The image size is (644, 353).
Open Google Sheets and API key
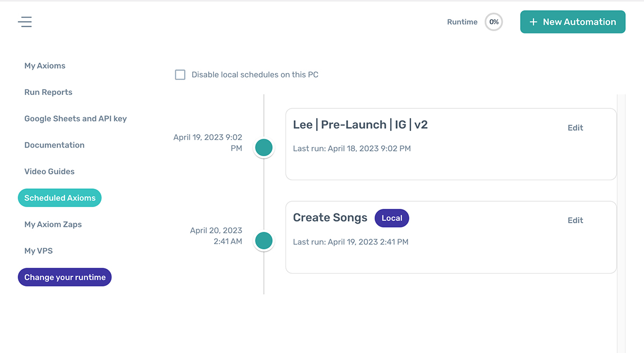click(x=75, y=119)
